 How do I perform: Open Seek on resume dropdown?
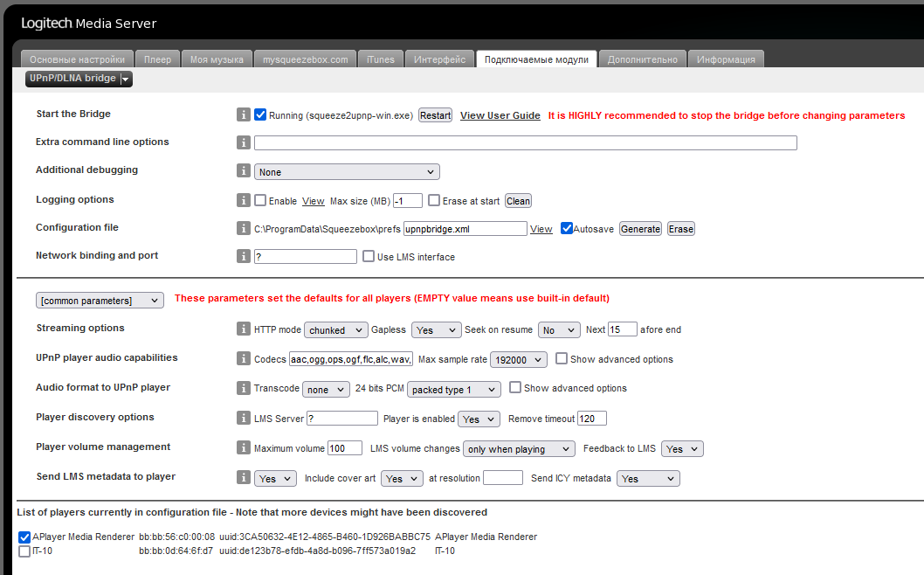[x=559, y=330]
